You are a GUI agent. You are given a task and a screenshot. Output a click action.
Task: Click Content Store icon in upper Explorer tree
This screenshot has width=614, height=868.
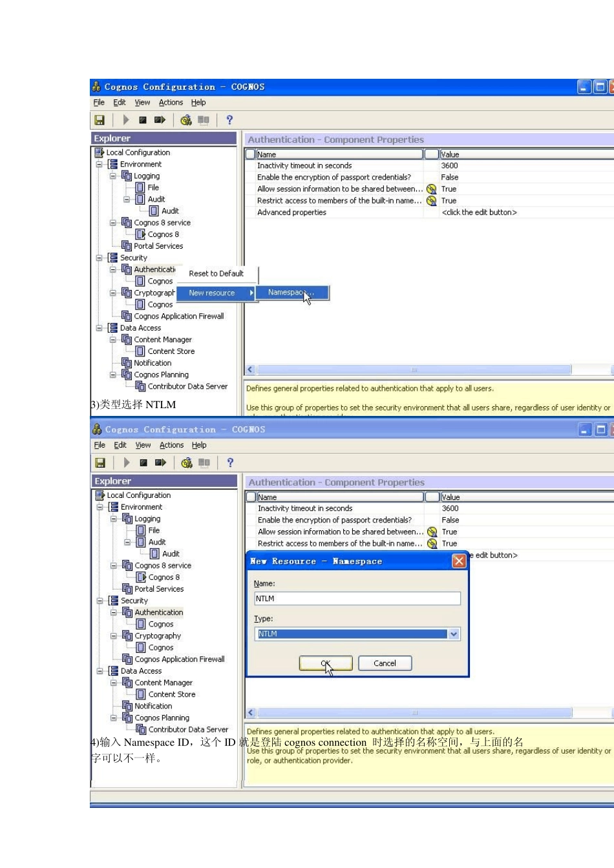click(140, 351)
